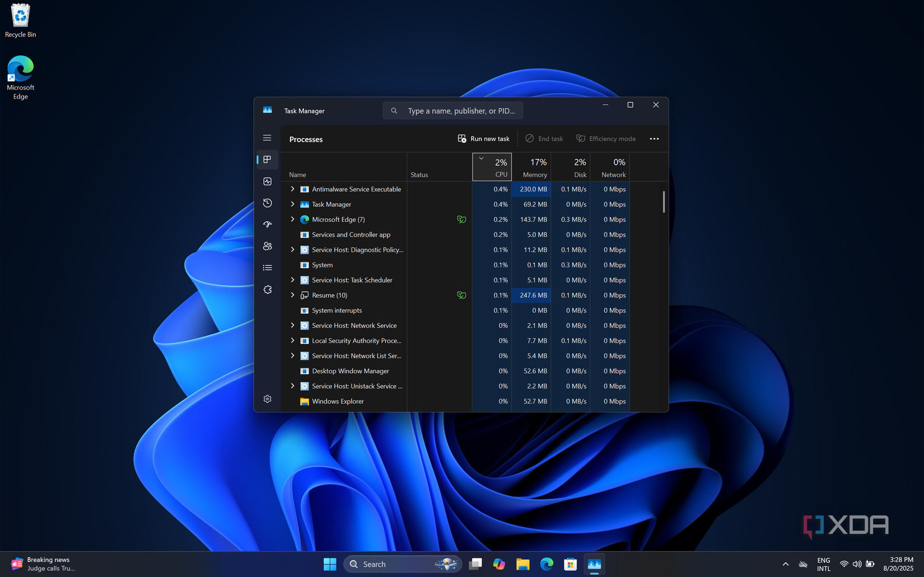Expand the Microsoft Edge (7) process group
Screen dimensions: 924x577
coord(292,219)
